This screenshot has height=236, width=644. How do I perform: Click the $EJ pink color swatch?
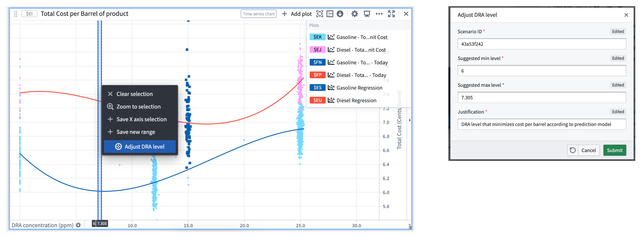point(318,50)
